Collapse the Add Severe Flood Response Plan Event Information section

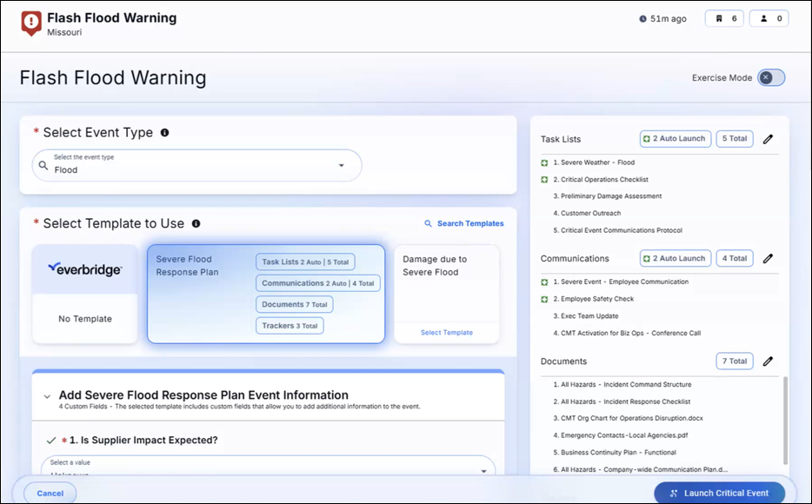click(47, 397)
